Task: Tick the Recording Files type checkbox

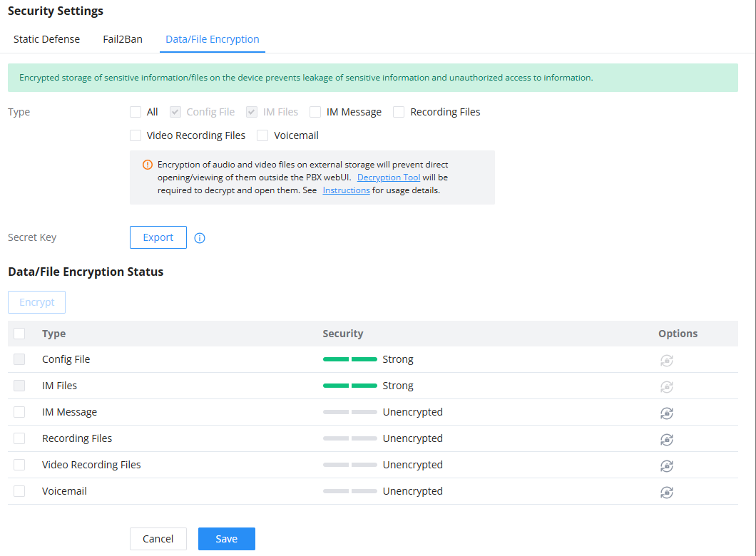Action: tap(399, 112)
